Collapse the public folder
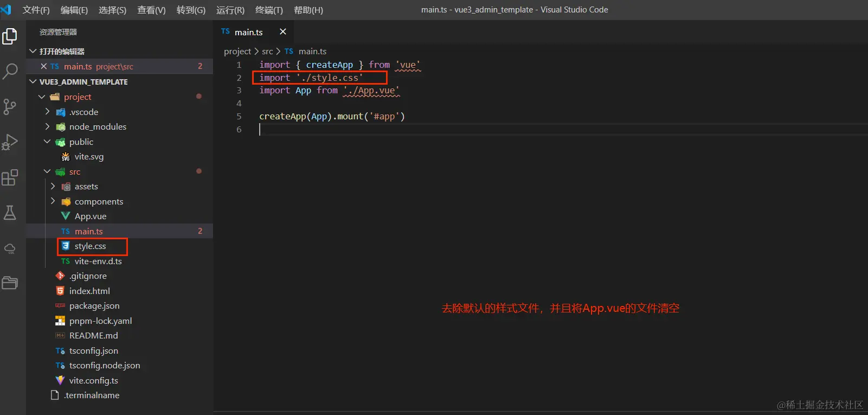Image resolution: width=868 pixels, height=415 pixels. (x=47, y=142)
